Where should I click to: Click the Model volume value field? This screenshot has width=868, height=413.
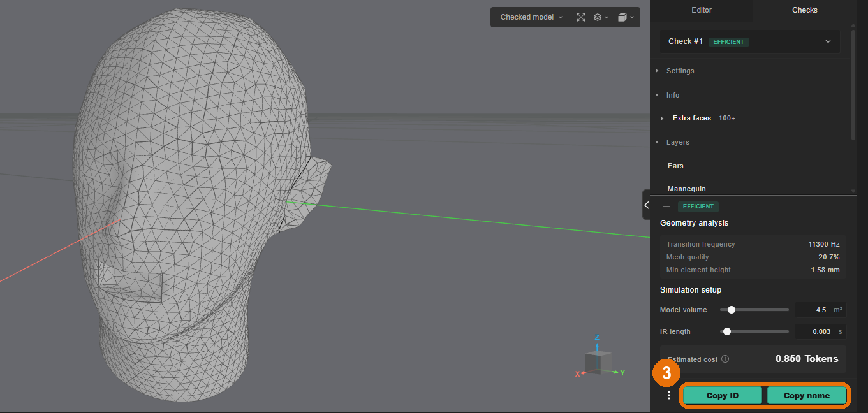[820, 310]
